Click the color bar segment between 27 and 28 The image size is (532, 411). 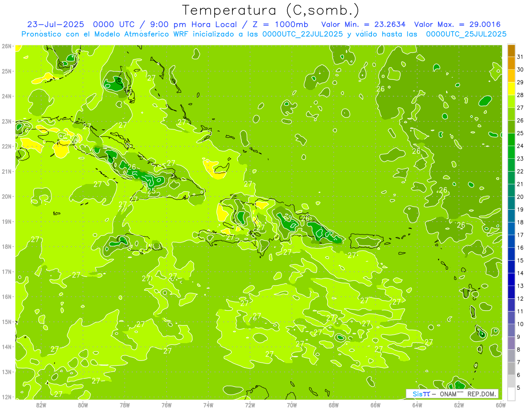pyautogui.click(x=511, y=102)
